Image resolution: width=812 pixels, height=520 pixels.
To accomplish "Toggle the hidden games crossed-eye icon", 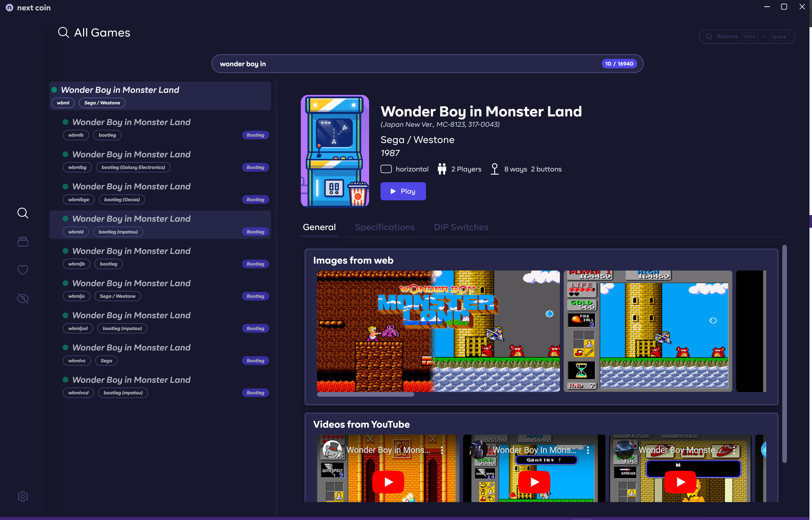I will (x=23, y=299).
